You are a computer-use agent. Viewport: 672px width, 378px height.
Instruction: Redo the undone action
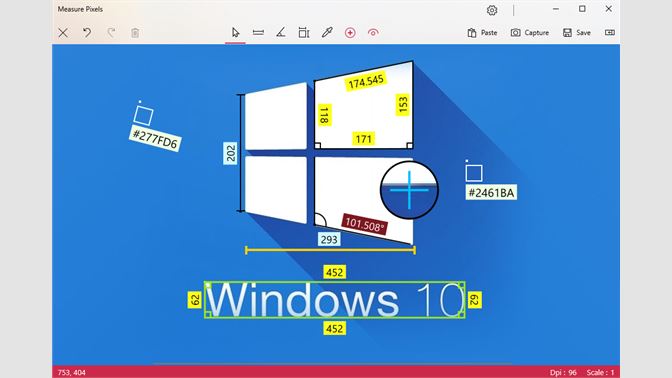111,33
